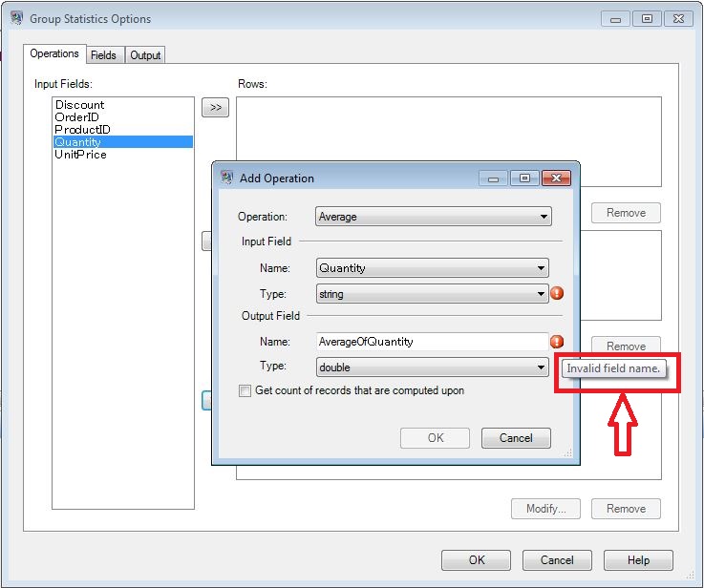
Task: Switch to the Operations tab
Action: coord(54,53)
